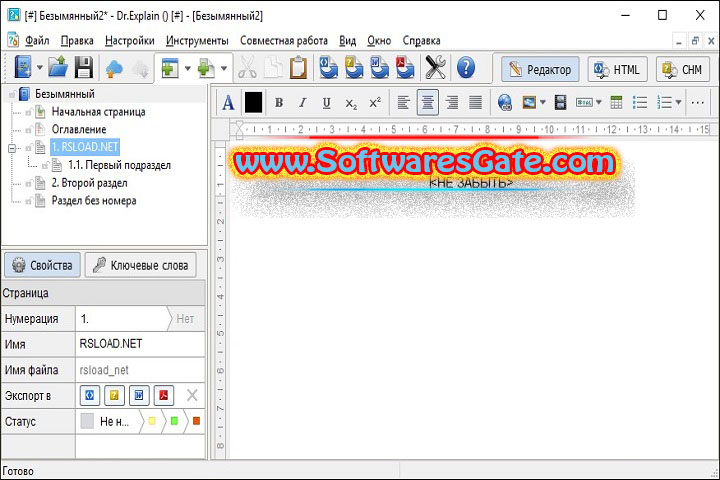The height and width of the screenshot is (480, 720).
Task: Insert a variable with the HTML field icon
Action: pyautogui.click(x=584, y=102)
